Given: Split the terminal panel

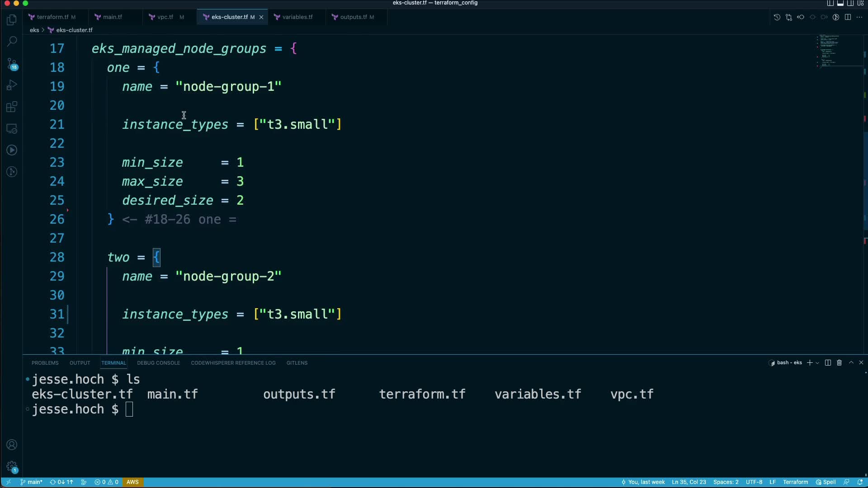Looking at the screenshot, I should pos(828,363).
